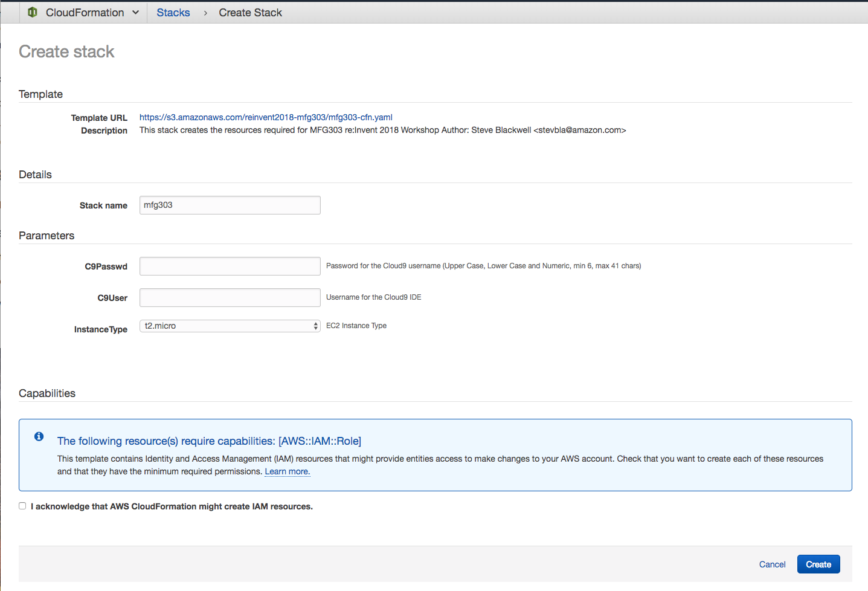Open the CloudFormation dropdown menu
This screenshot has width=868, height=591.
[84, 13]
